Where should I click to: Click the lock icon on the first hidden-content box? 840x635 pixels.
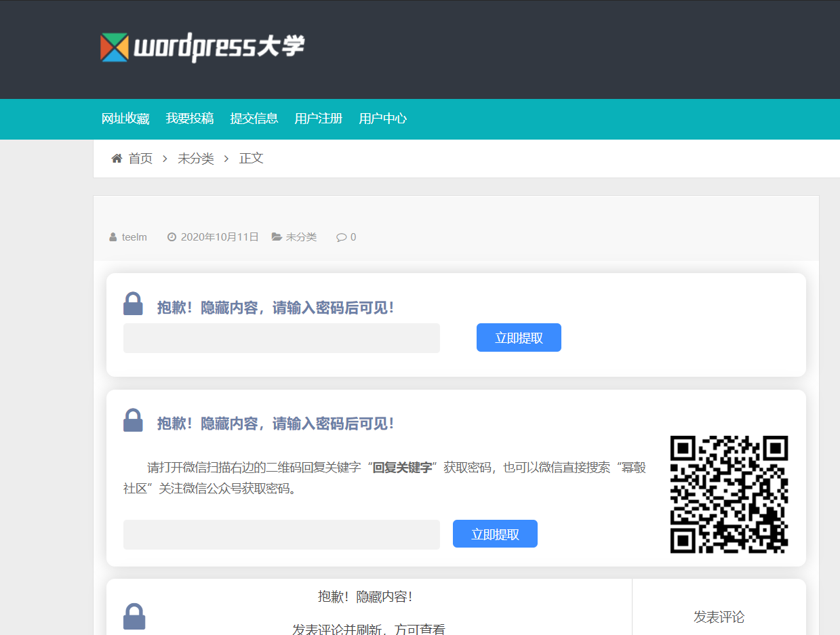[x=133, y=304]
